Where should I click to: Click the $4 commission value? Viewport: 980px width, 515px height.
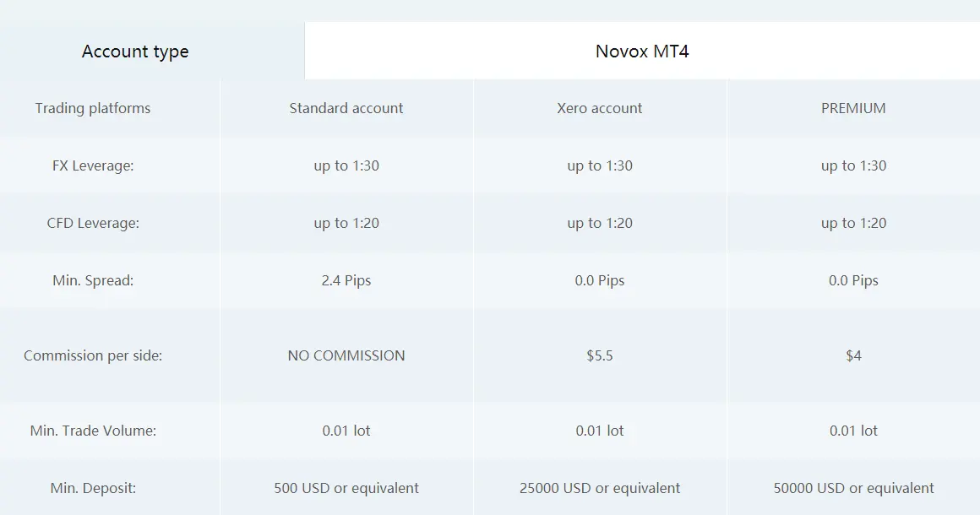click(853, 355)
